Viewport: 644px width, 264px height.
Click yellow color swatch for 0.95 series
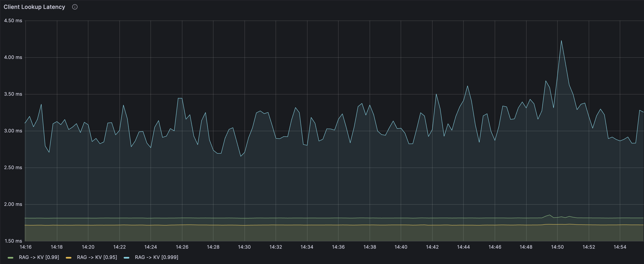(x=69, y=258)
